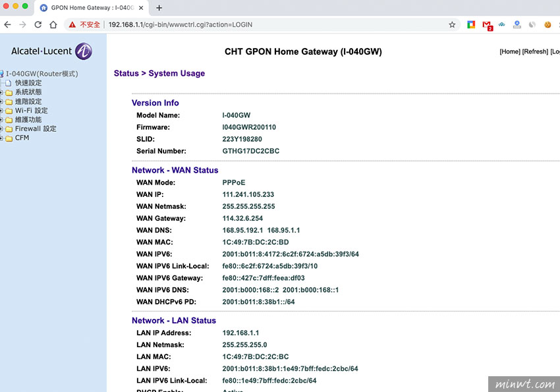Click WAN DHCPv6 PD value 2001:b011:8:38b1::/64
The height and width of the screenshot is (392, 560).
click(x=258, y=302)
